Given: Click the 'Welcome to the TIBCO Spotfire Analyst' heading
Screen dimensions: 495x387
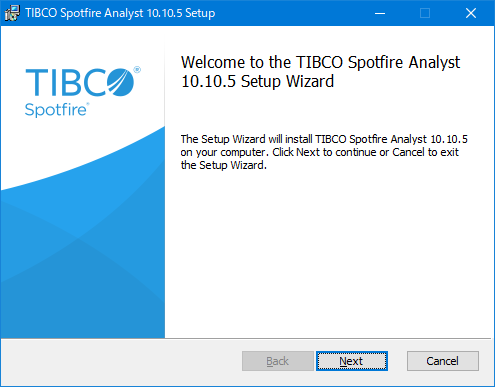Looking at the screenshot, I should pos(320,72).
